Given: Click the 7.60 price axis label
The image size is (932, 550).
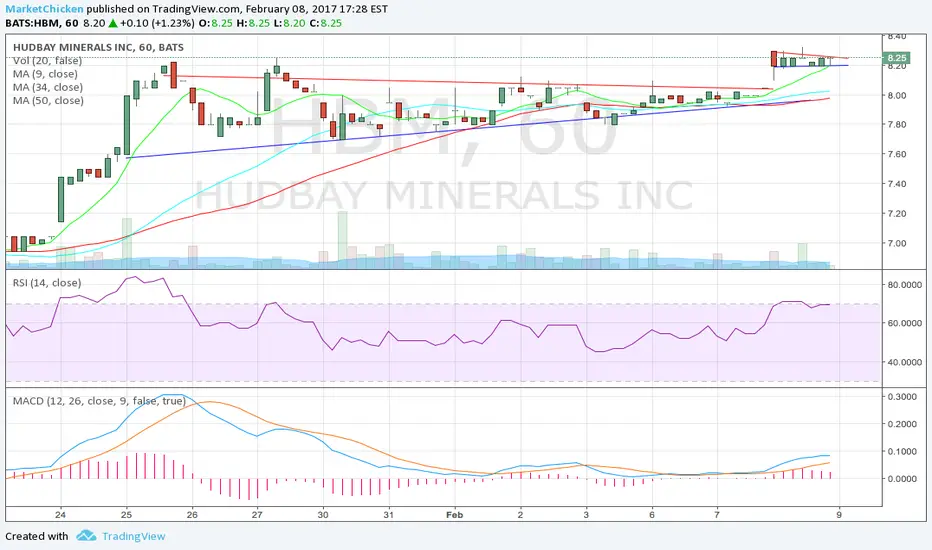Looking at the screenshot, I should coord(896,154).
